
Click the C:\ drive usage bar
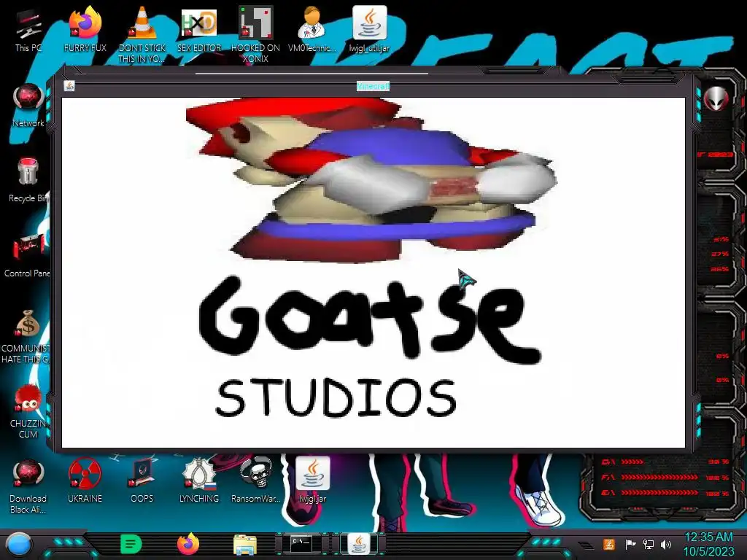632,462
